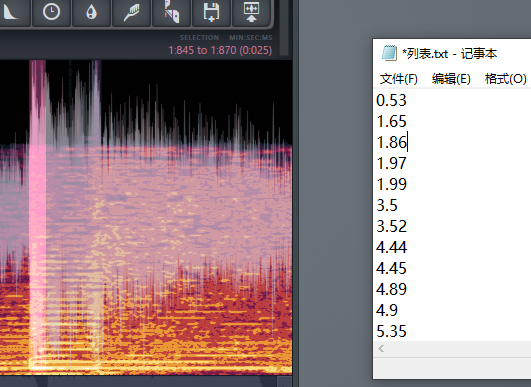
Task: Click the line reading 4.89 in Notepad
Action: pos(391,289)
